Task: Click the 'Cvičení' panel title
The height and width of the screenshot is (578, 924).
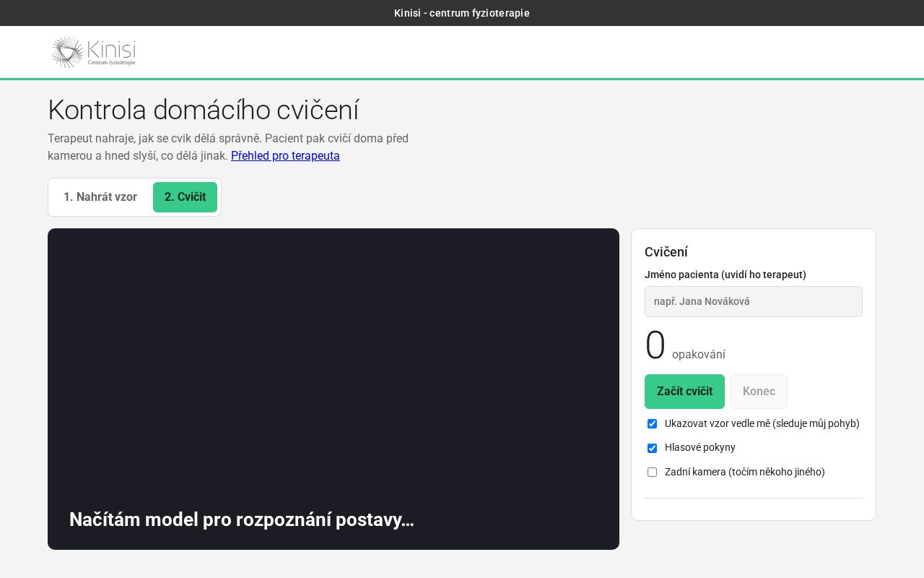Action: (x=666, y=252)
